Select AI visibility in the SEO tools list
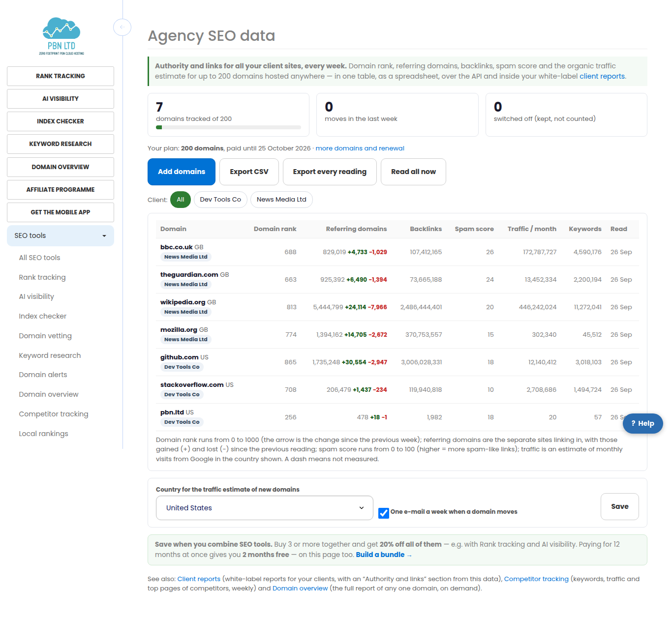This screenshot has width=672, height=617. click(x=36, y=296)
